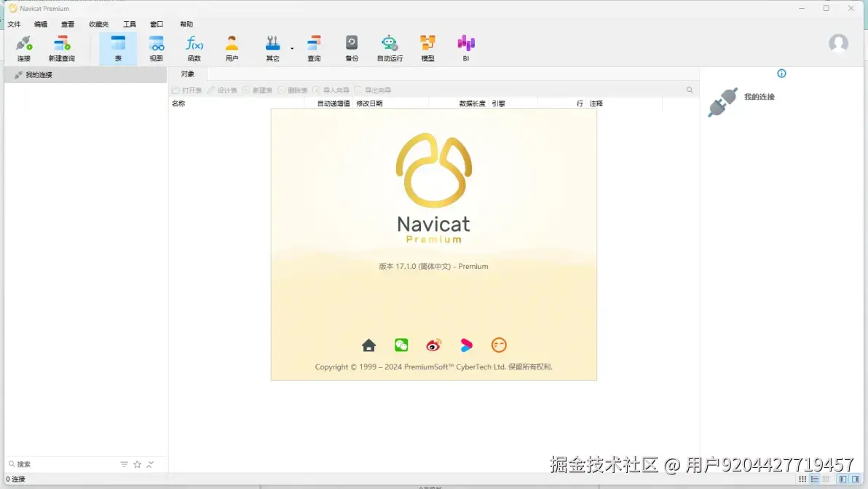Screen dimensions: 868x489
Task: Click the object list search magnifier icon
Action: click(690, 90)
